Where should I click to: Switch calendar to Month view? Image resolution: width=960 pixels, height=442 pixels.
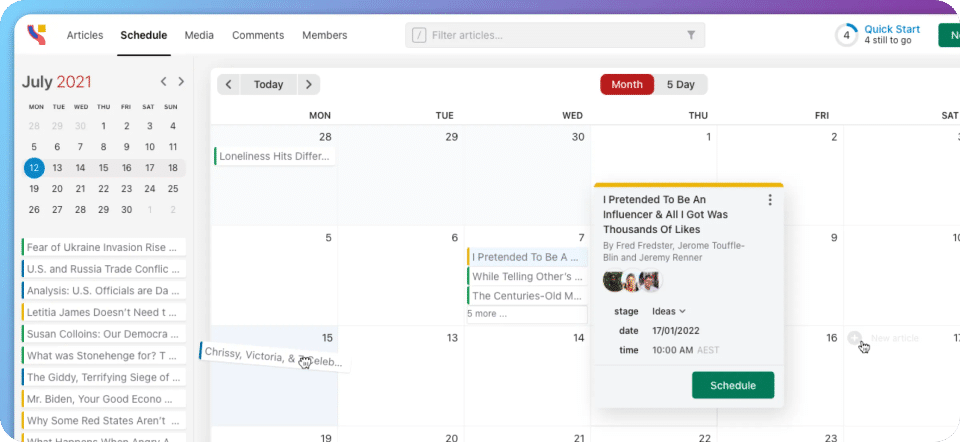pos(627,84)
